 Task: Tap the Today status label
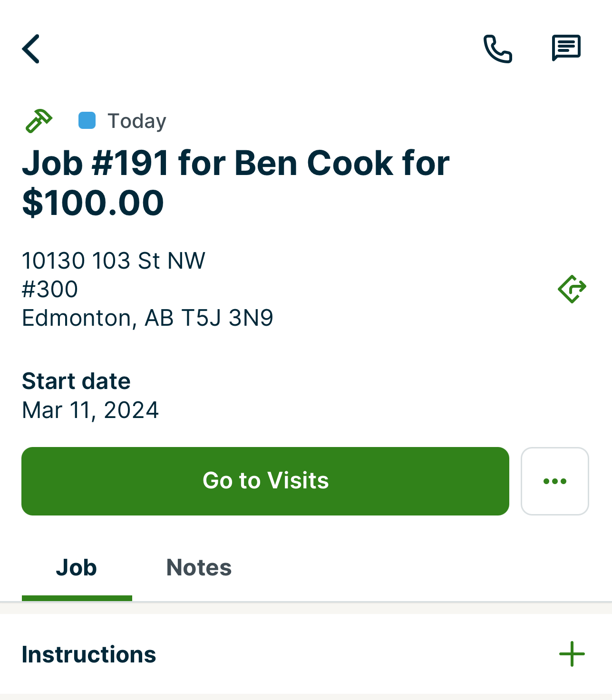click(x=137, y=121)
